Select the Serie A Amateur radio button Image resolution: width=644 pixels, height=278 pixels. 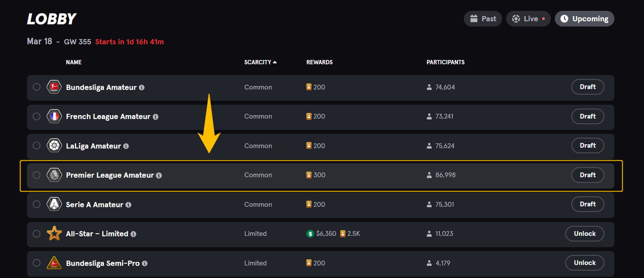pos(37,204)
